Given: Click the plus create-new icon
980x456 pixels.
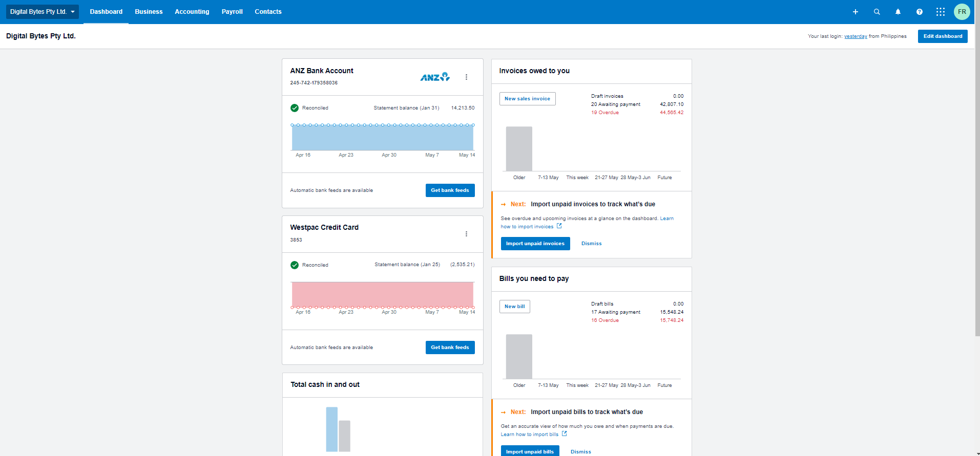Looking at the screenshot, I should (x=855, y=12).
